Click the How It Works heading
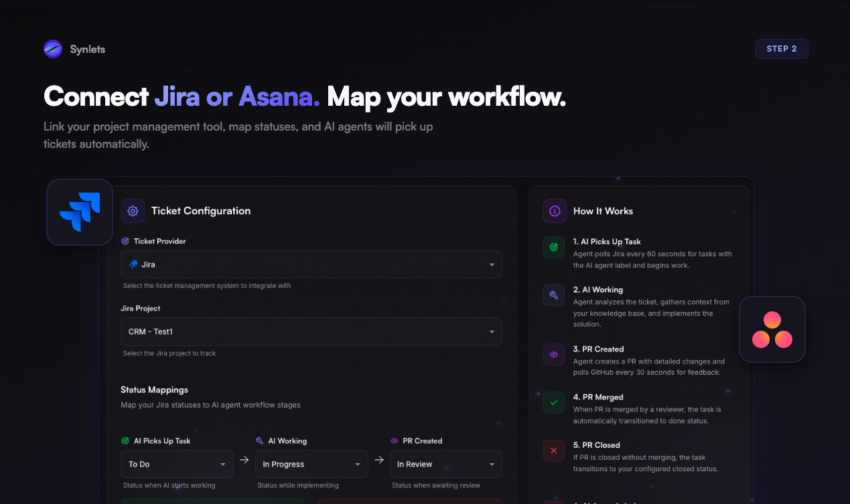This screenshot has width=850, height=504. (x=603, y=211)
